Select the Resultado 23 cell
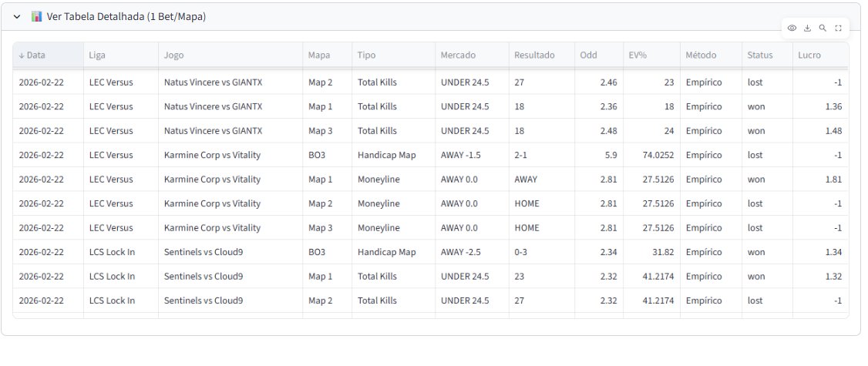 point(541,277)
